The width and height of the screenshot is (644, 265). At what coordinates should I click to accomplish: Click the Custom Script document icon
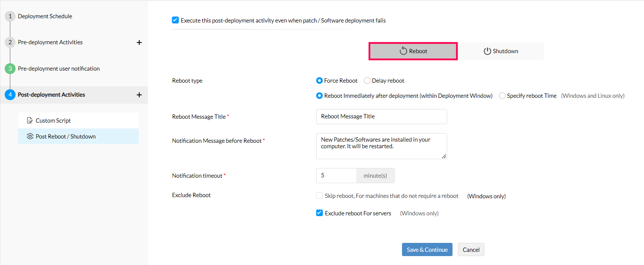pos(30,121)
